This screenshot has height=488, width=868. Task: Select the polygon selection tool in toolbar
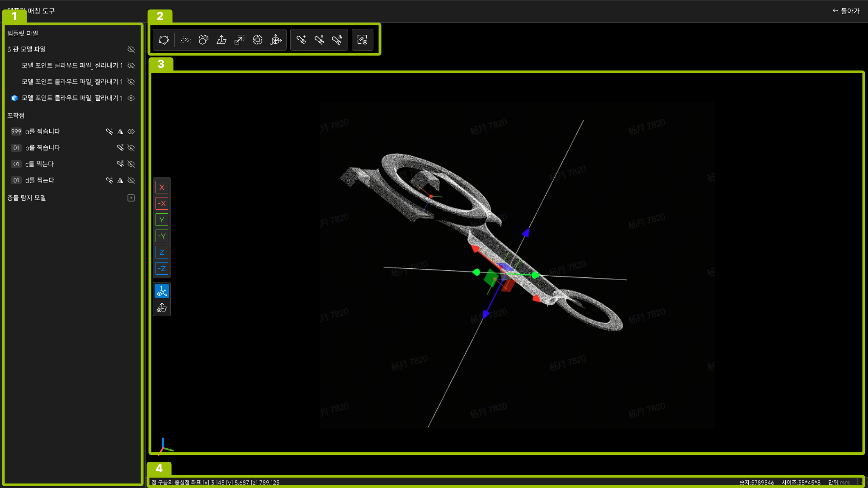pyautogui.click(x=164, y=40)
